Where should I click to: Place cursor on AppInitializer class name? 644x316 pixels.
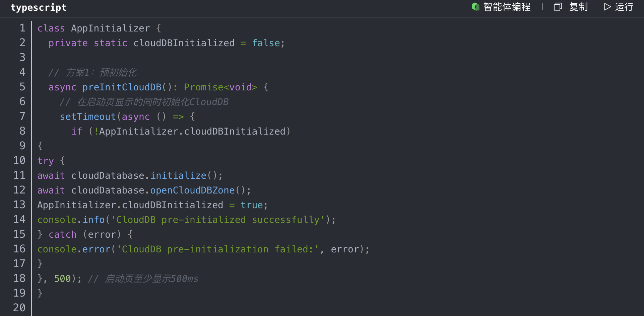pos(110,28)
